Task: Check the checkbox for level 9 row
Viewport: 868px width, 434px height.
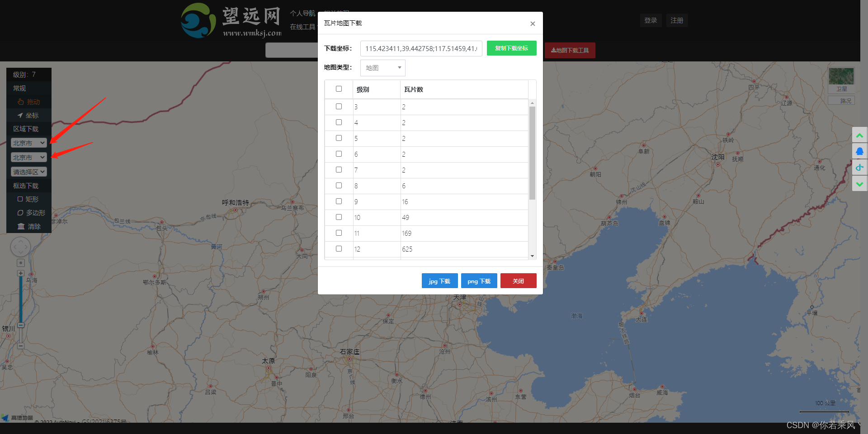Action: pos(339,201)
